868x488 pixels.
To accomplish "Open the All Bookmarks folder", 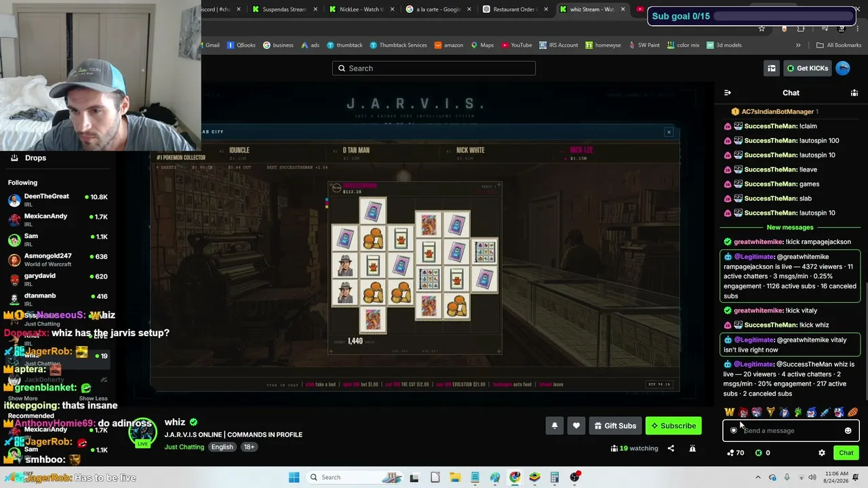I will (x=839, y=45).
